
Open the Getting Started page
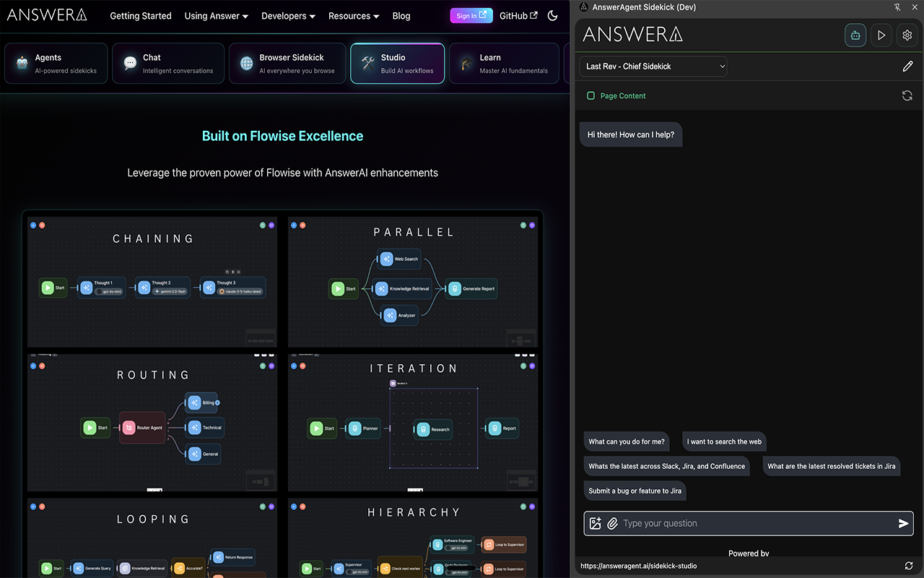pyautogui.click(x=141, y=16)
